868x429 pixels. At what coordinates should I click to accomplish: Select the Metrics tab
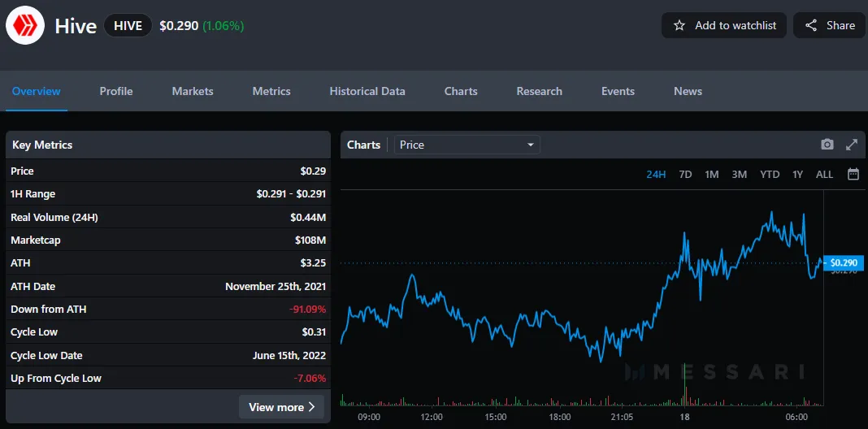tap(271, 91)
